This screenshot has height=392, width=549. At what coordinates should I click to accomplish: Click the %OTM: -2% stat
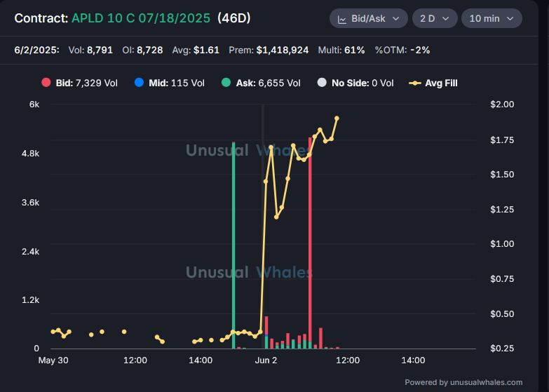402,50
